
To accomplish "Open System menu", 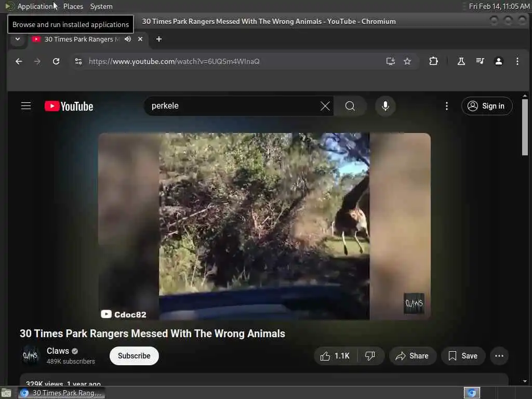I will pyautogui.click(x=101, y=6).
